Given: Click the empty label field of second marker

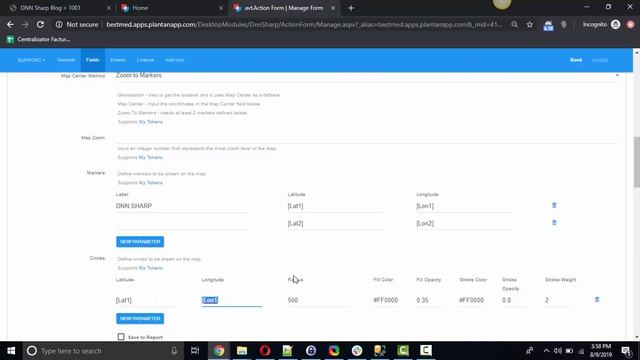Looking at the screenshot, I should [182, 224].
